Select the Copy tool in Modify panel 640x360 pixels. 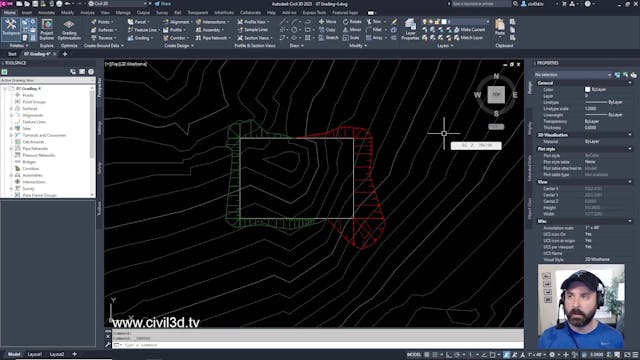[x=327, y=30]
